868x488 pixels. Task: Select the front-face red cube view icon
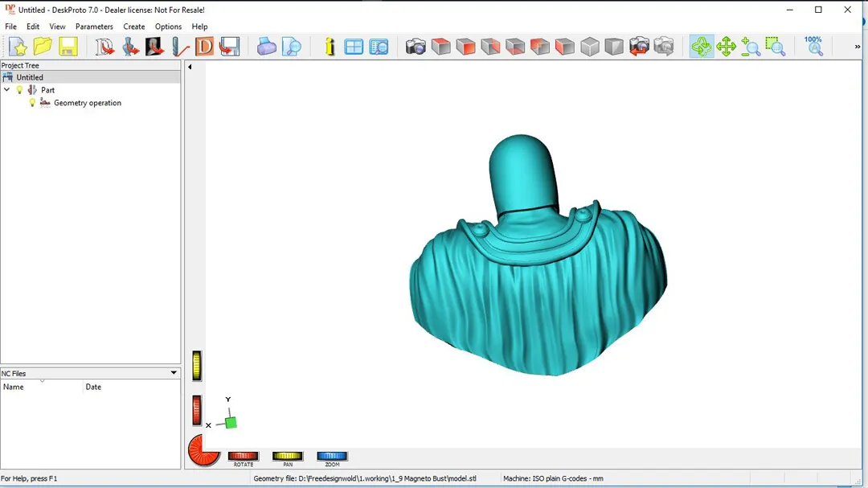[x=465, y=47]
